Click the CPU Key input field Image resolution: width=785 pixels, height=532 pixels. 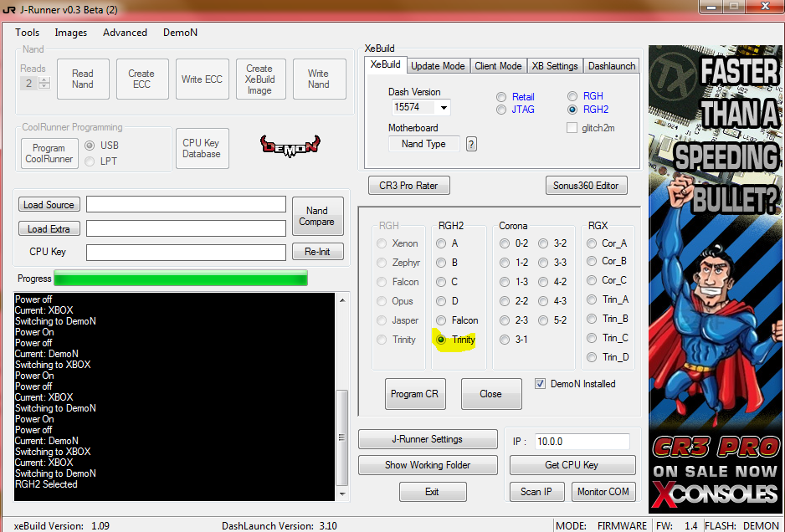(187, 253)
